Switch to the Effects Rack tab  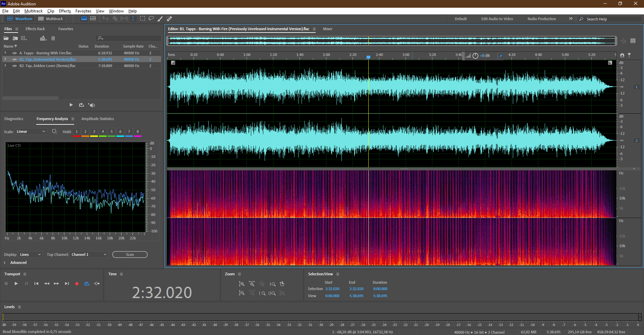coord(35,29)
